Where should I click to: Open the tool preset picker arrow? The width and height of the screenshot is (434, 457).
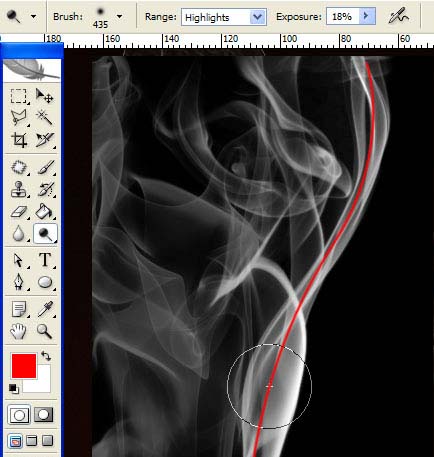click(33, 16)
